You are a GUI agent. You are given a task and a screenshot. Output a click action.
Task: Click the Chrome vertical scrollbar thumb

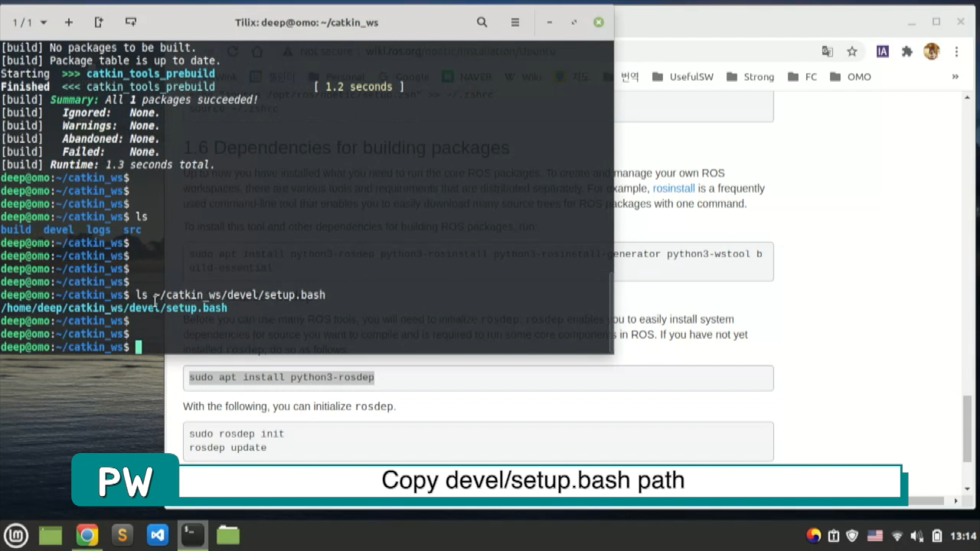[x=968, y=429]
